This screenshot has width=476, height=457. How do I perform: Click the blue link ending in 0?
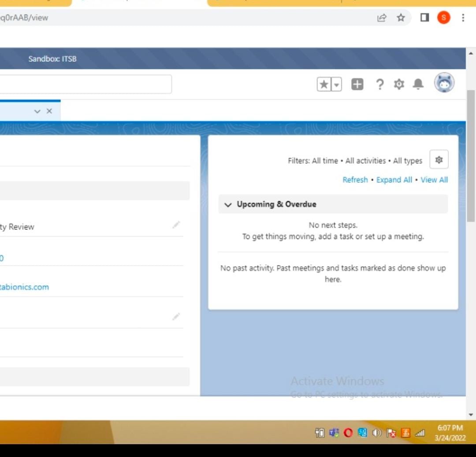(x=1, y=258)
